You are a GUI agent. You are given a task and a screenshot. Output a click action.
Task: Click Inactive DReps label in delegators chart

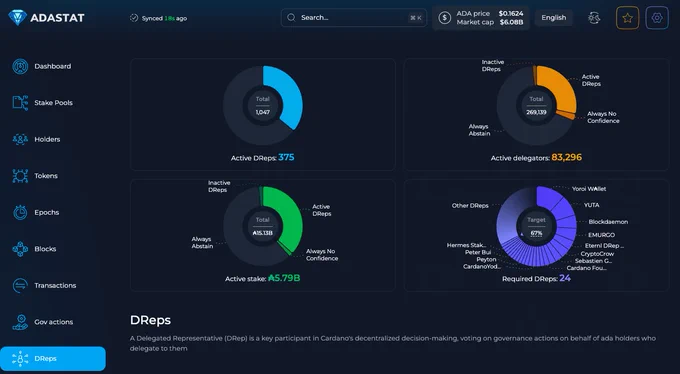point(493,66)
